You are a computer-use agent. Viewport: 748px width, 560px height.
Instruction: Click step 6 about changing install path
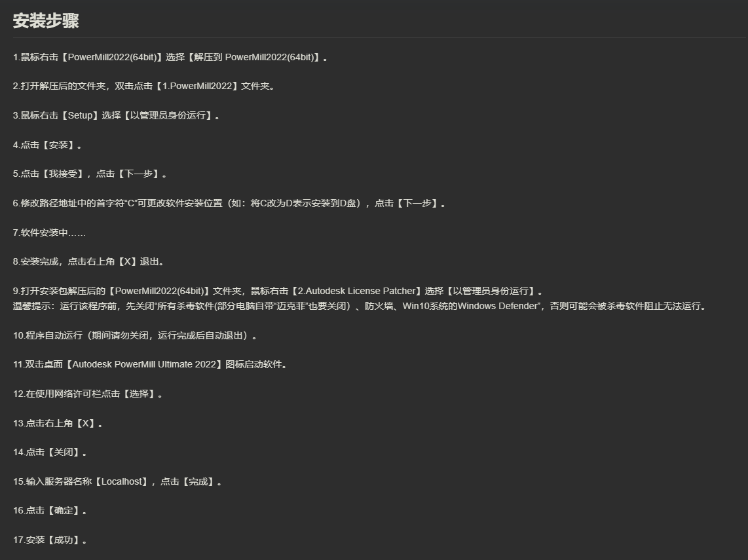(229, 203)
